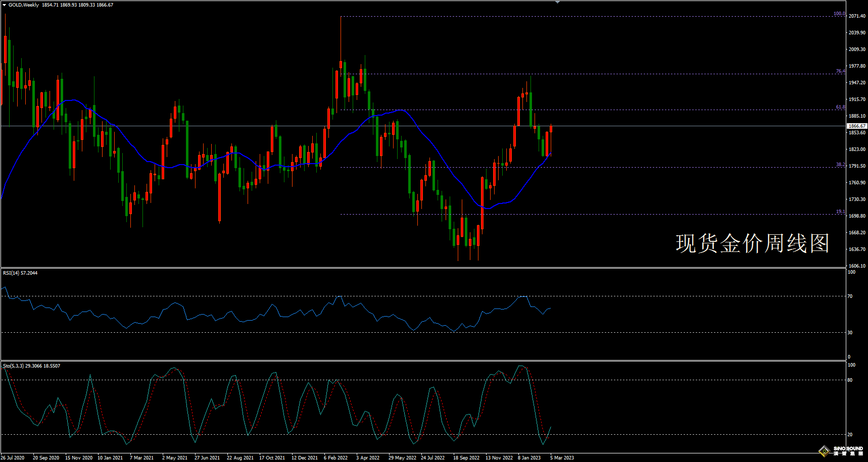Click the 现货金价周线图 chart title text
Screen dimensions: 868x462
coord(752,243)
